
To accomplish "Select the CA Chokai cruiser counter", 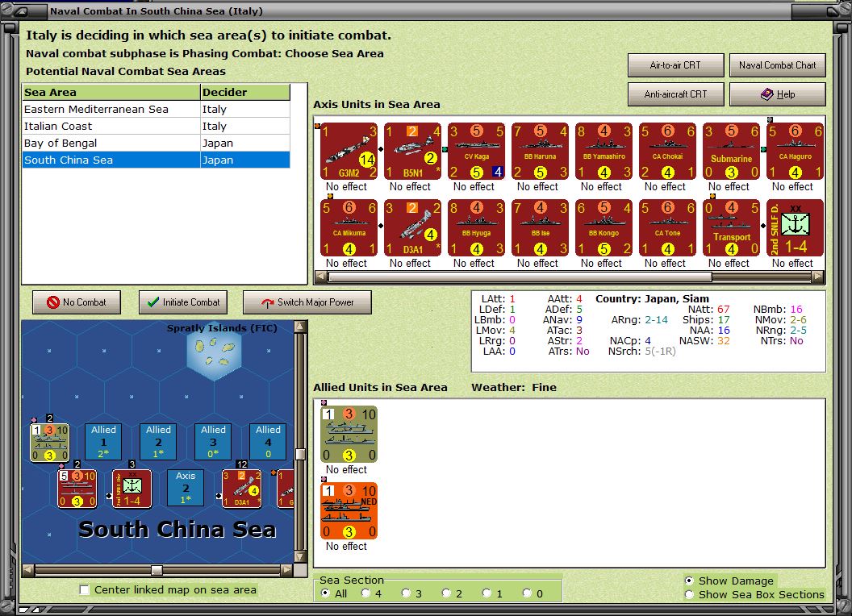I will coord(667,151).
